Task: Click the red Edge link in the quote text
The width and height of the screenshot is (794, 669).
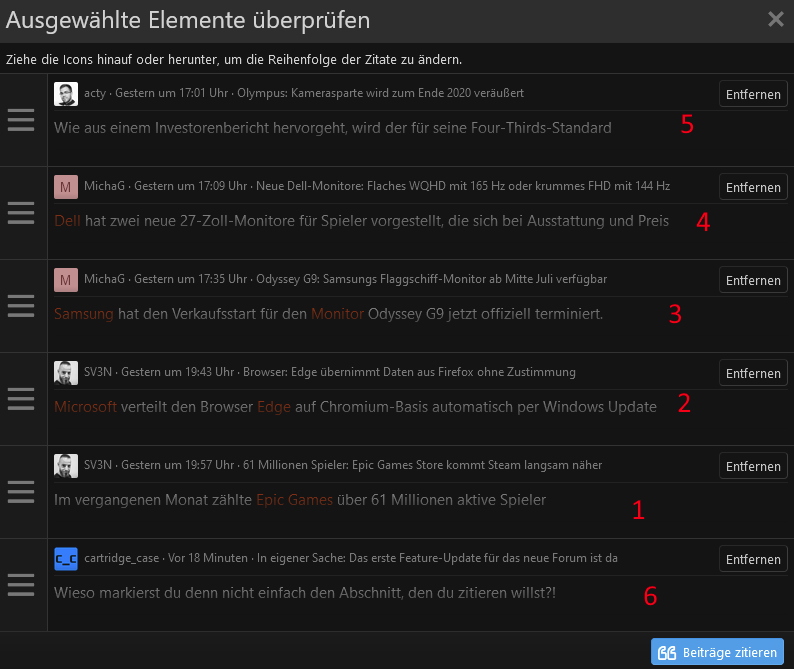Action: (x=274, y=407)
